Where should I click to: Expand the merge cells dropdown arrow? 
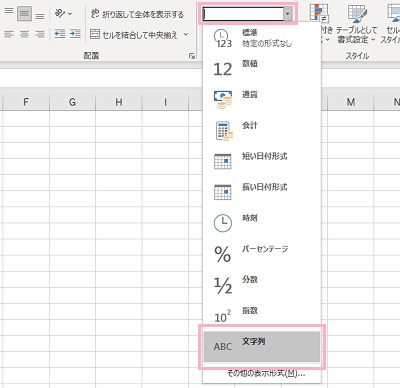click(186, 34)
